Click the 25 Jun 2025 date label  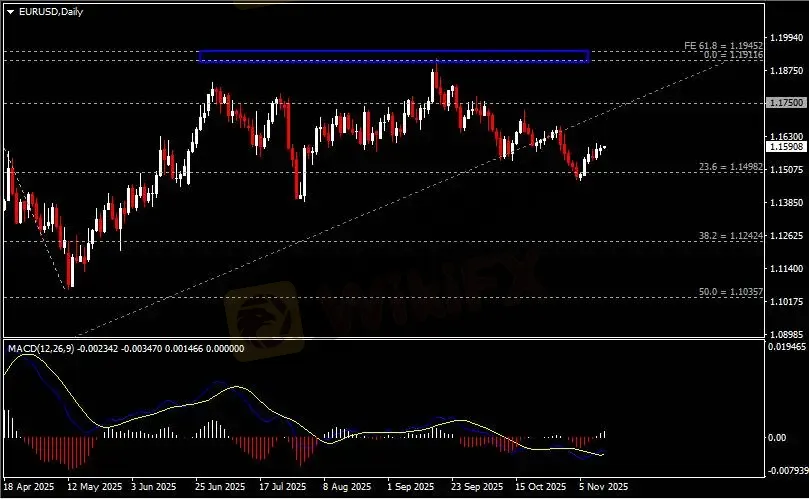click(x=220, y=487)
